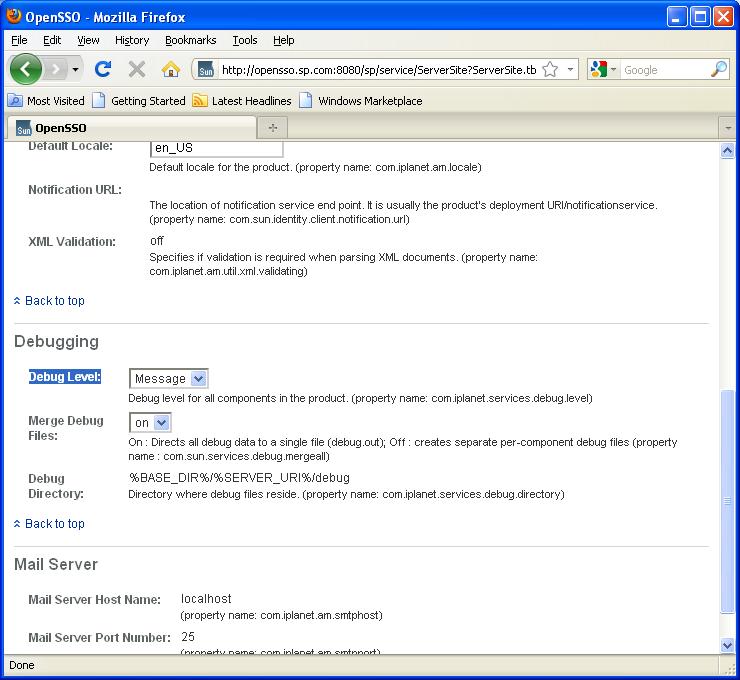
Task: Open the Tools menu
Action: [245, 40]
